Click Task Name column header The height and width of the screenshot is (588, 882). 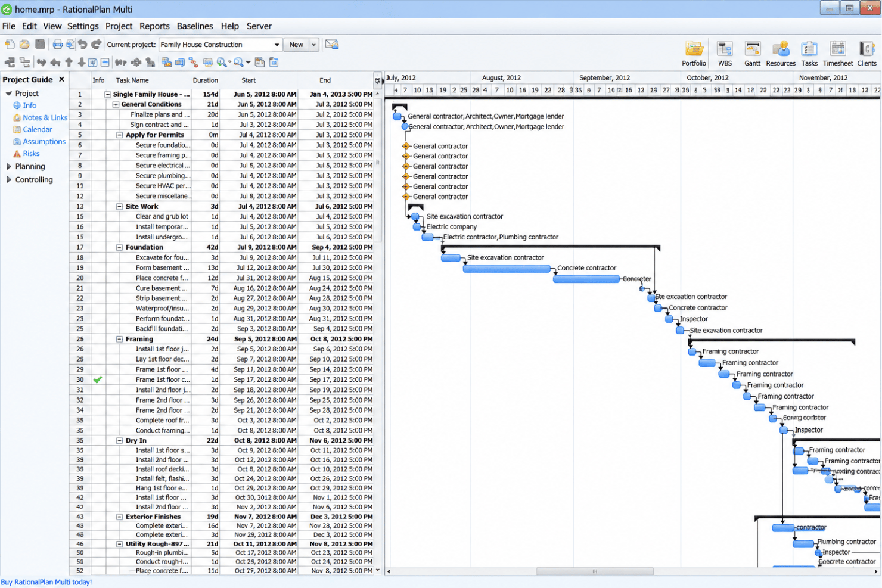tap(132, 80)
